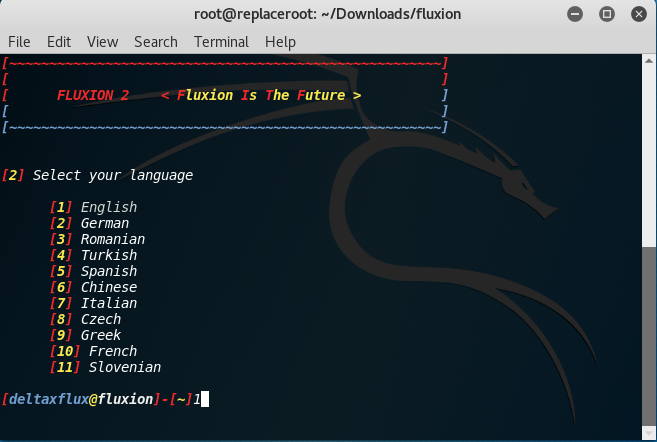Minimize the terminal window
This screenshot has height=442, width=657.
coord(575,14)
